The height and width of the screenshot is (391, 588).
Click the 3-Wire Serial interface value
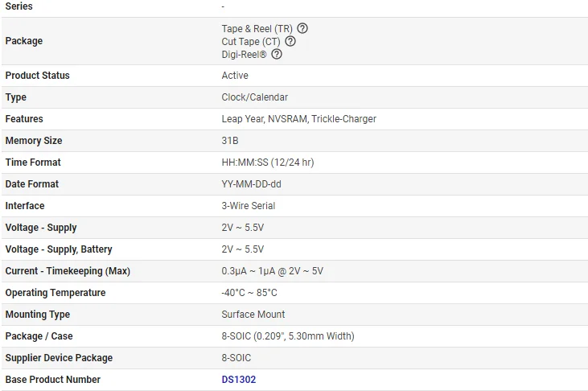tap(249, 206)
